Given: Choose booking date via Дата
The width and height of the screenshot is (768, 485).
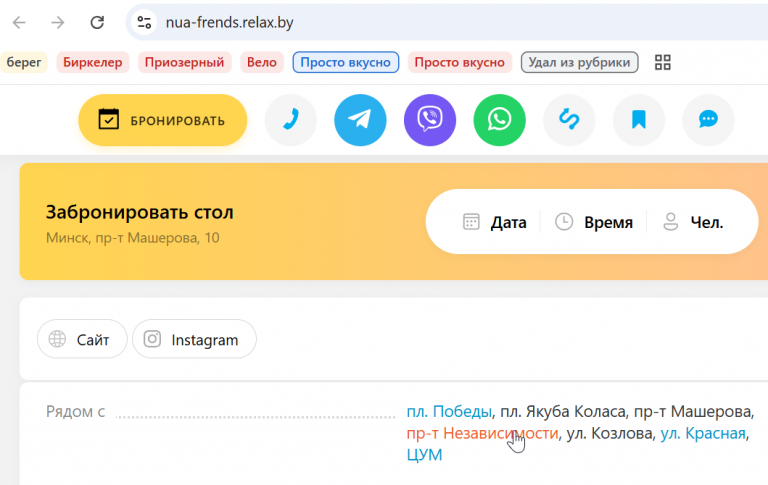Looking at the screenshot, I should (x=495, y=222).
